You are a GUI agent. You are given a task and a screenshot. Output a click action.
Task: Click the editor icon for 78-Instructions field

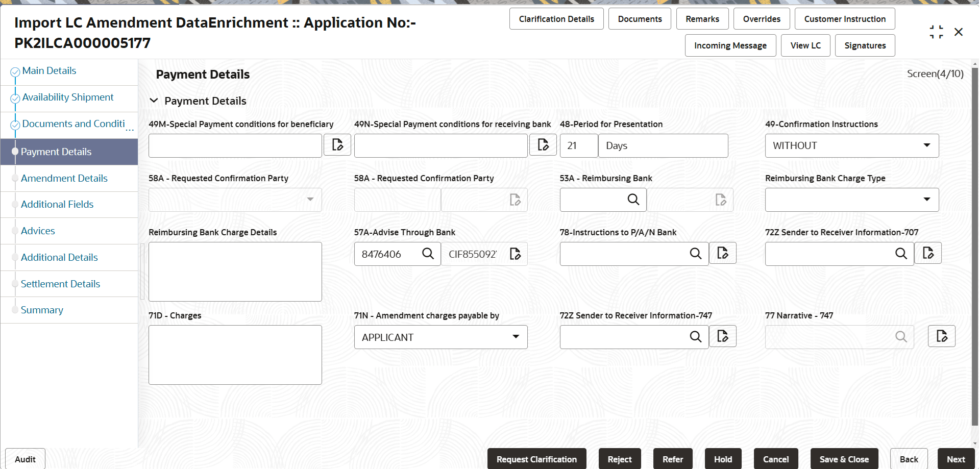[723, 253]
